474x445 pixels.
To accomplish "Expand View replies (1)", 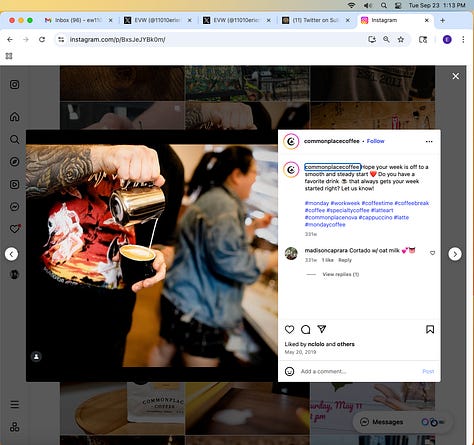I will [340, 274].
